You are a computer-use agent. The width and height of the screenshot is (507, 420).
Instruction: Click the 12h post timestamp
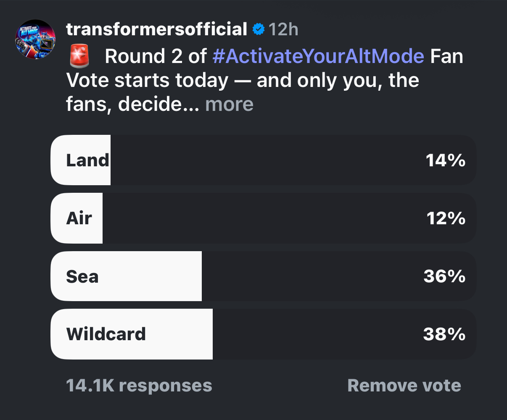click(283, 29)
